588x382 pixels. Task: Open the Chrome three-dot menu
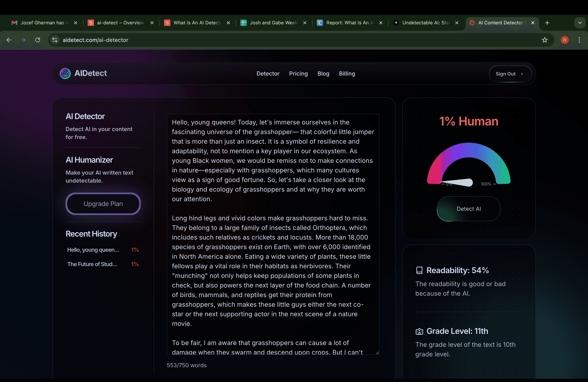pos(579,40)
